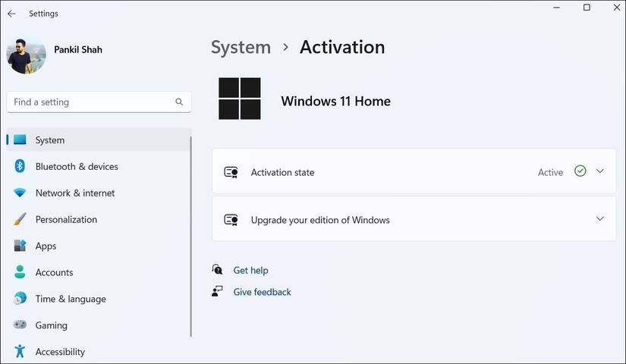Click the Bluetooth & devices icon
This screenshot has width=626, height=364.
(x=20, y=166)
